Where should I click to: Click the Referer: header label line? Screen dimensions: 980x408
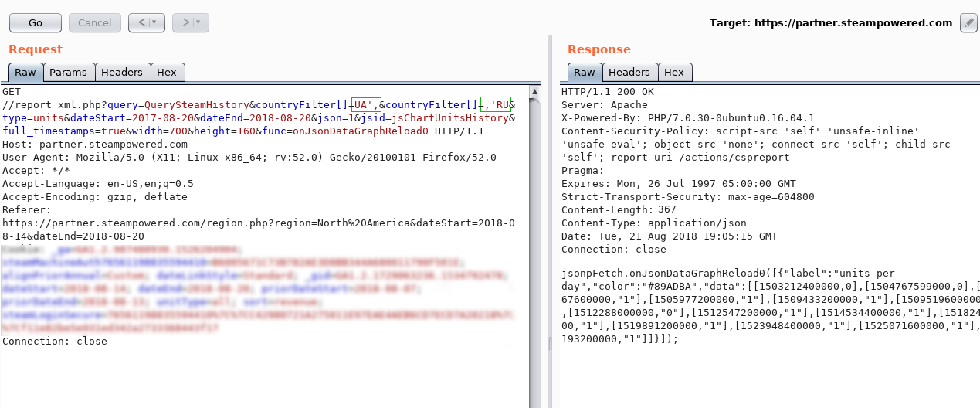pyautogui.click(x=27, y=210)
